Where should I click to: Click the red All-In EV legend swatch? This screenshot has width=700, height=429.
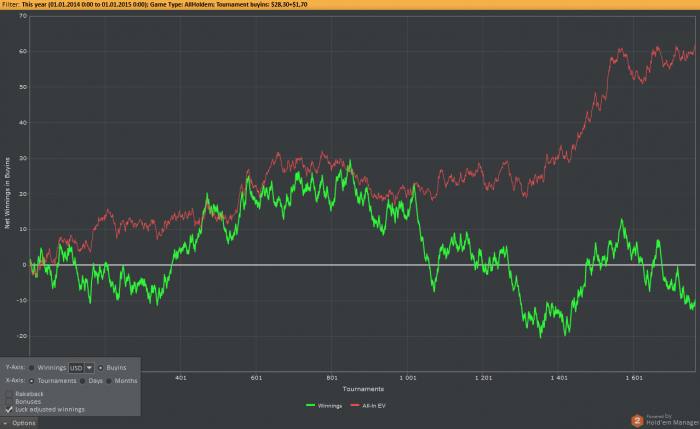click(355, 405)
